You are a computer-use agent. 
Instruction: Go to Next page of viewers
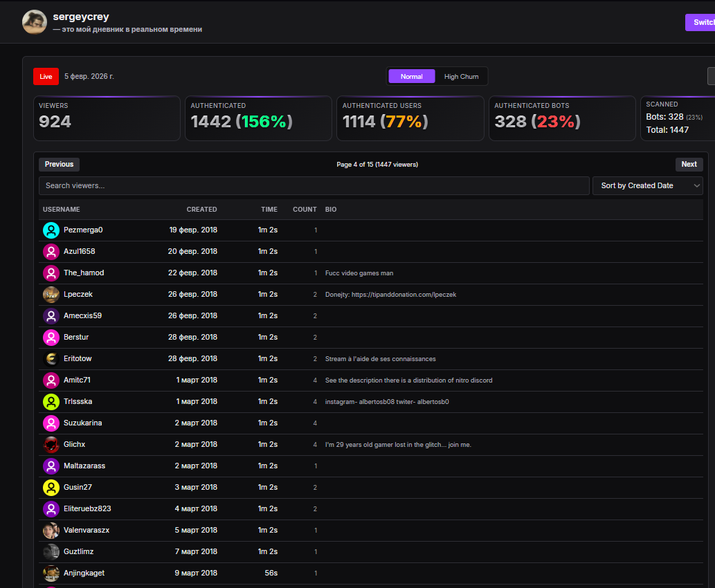689,165
